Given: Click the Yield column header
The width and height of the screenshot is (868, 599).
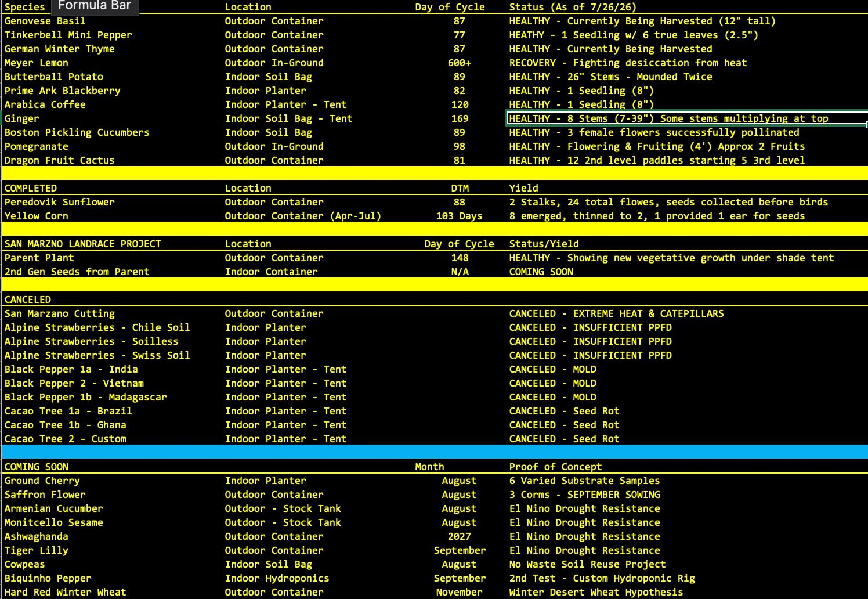Looking at the screenshot, I should 523,188.
